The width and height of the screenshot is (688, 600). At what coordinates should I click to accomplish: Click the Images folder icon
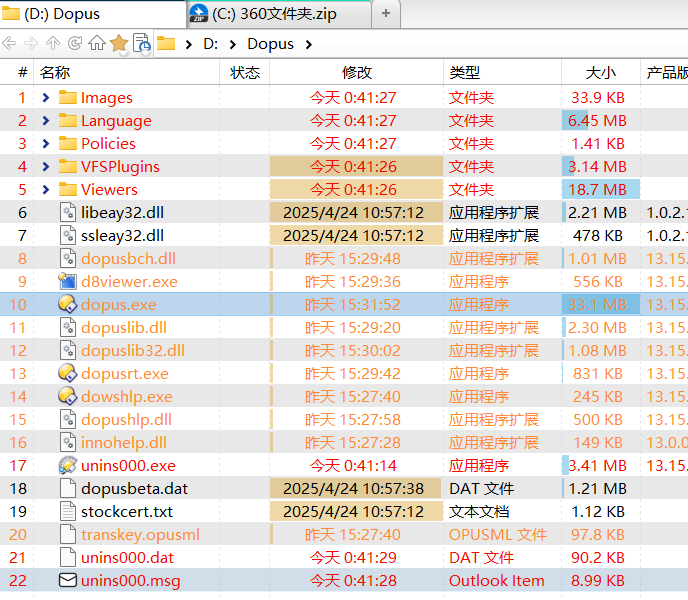(68, 97)
